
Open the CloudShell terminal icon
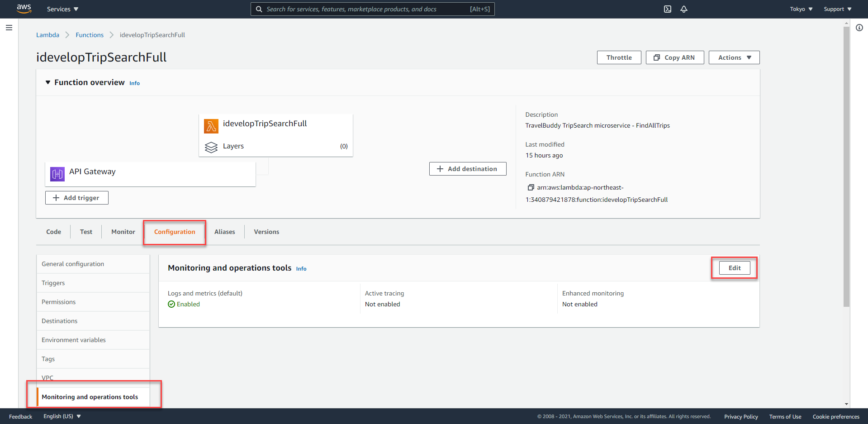(x=668, y=9)
